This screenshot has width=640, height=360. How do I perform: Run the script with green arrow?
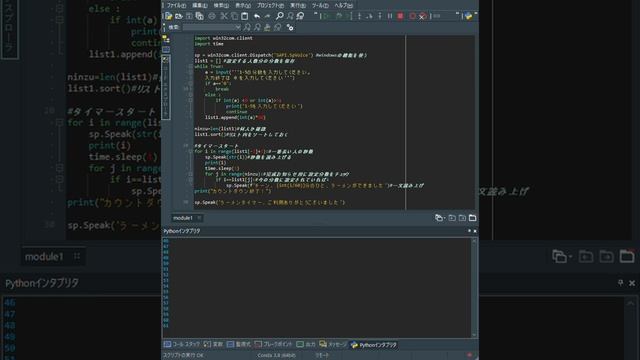pyautogui.click(x=327, y=16)
